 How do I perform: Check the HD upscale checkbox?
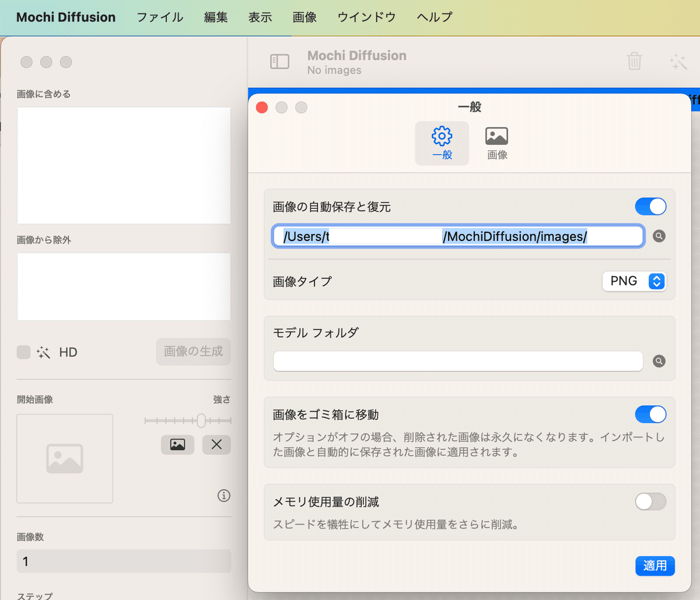click(23, 352)
